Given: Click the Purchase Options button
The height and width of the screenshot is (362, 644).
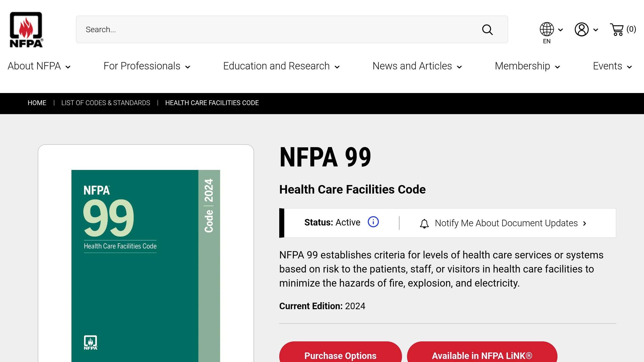Looking at the screenshot, I should (341, 352).
